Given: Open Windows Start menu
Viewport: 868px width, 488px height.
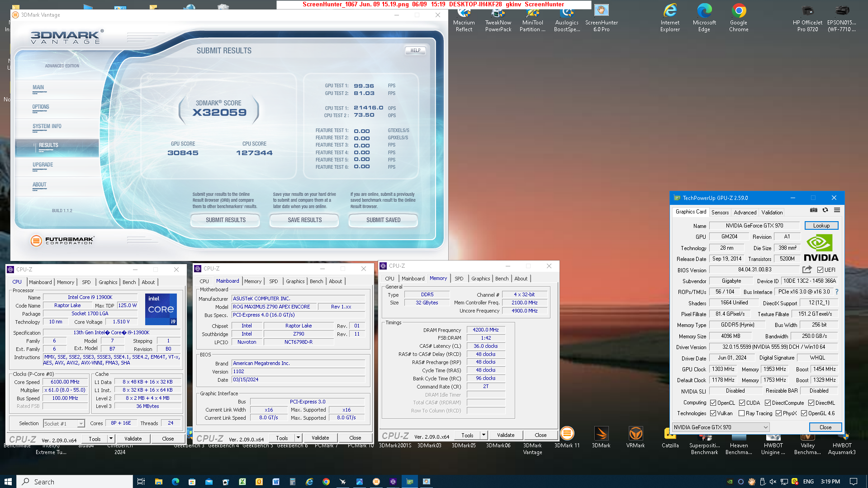Looking at the screenshot, I should coord(8,482).
